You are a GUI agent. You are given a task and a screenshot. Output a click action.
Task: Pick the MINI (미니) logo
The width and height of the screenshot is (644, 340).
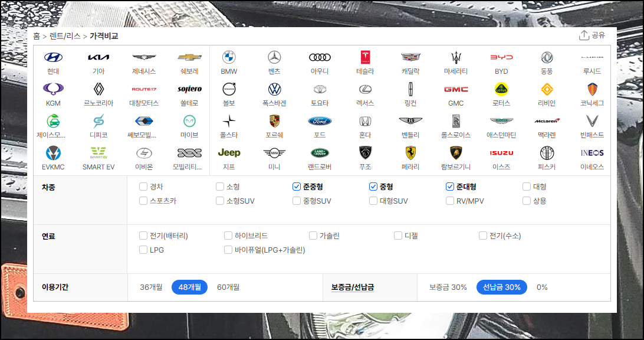274,153
